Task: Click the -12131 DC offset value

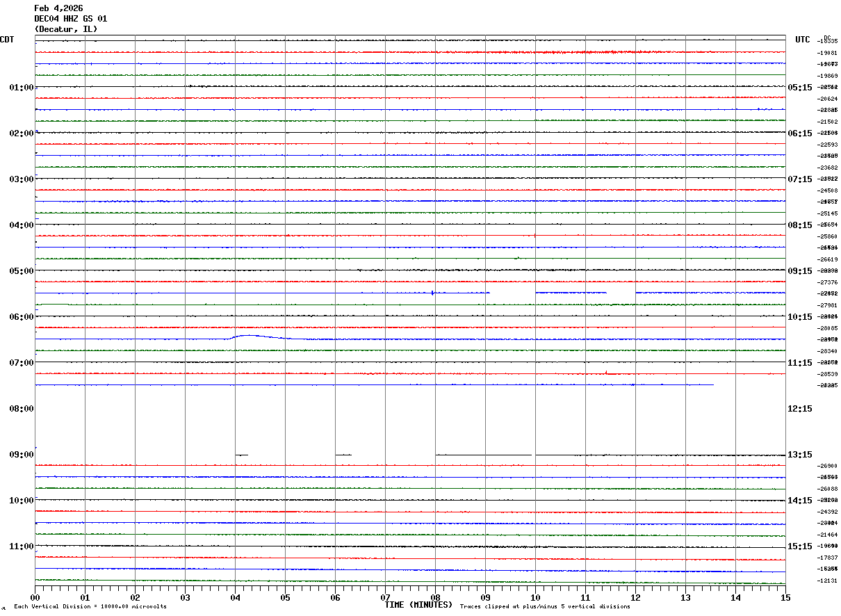Action: (828, 581)
